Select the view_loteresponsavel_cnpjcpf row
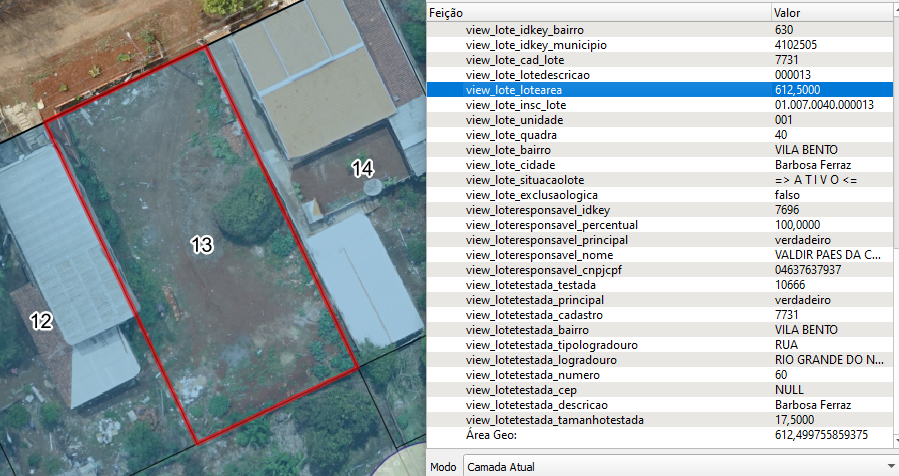This screenshot has width=899, height=476. point(660,270)
